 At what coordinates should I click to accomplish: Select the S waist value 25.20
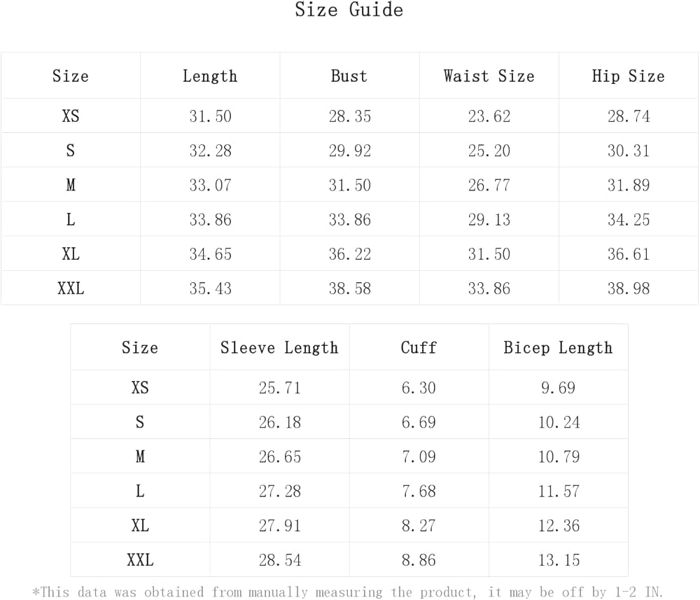[489, 151]
